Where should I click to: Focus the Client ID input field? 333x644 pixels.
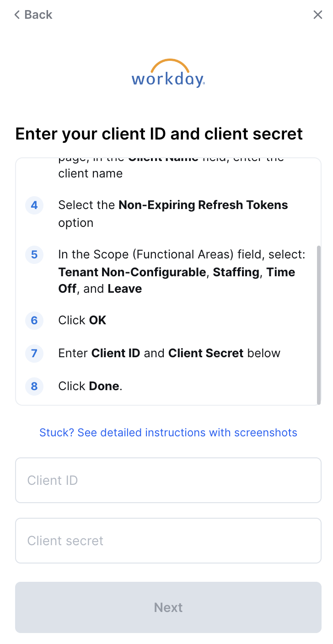click(x=168, y=480)
